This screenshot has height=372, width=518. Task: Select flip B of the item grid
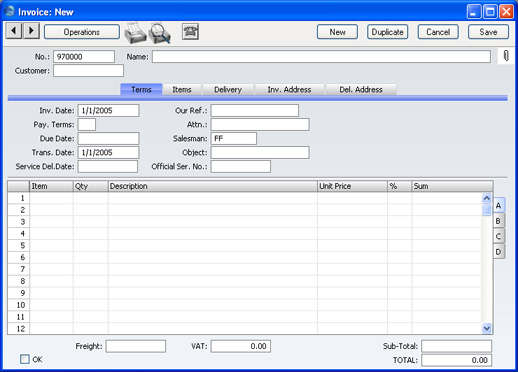[499, 221]
